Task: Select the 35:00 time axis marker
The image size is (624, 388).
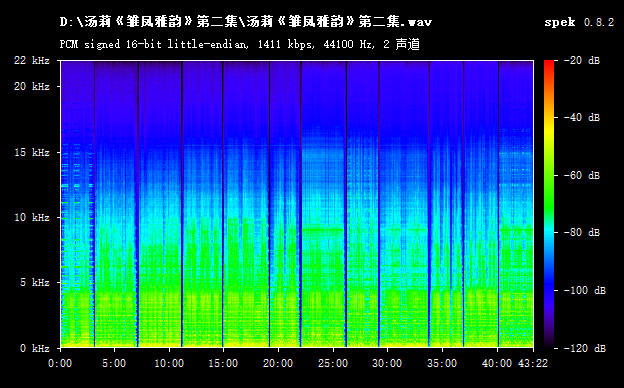Action: [x=442, y=363]
